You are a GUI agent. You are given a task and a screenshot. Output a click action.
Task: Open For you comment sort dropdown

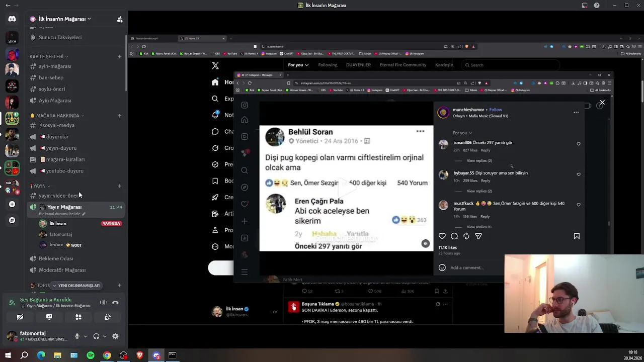462,133
